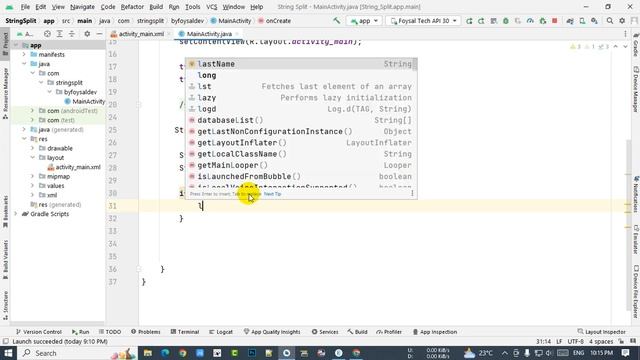Hide the project panel with minus icon

click(99, 34)
